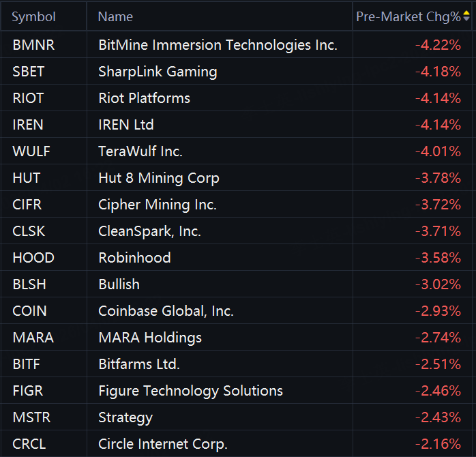This screenshot has width=476, height=457.
Task: Open Coinbase Global, Inc. entry
Action: point(166,311)
